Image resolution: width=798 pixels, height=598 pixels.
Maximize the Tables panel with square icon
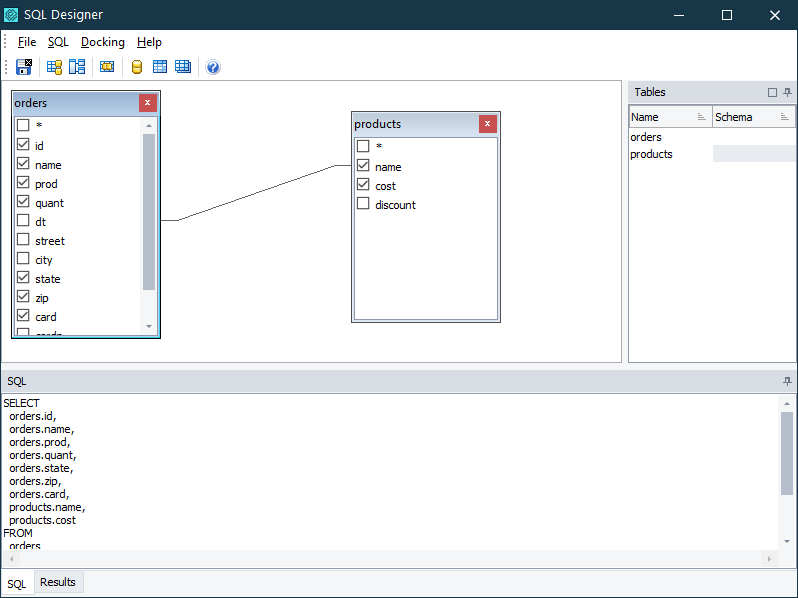pyautogui.click(x=772, y=92)
